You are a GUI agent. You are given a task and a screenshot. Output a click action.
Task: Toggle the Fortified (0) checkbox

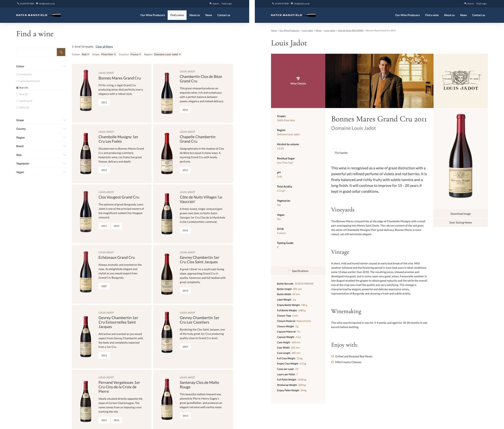[17, 74]
